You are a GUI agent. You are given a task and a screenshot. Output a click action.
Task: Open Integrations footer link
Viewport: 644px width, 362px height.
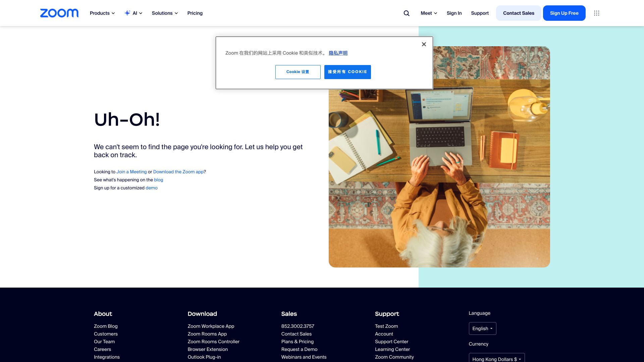[x=107, y=357]
